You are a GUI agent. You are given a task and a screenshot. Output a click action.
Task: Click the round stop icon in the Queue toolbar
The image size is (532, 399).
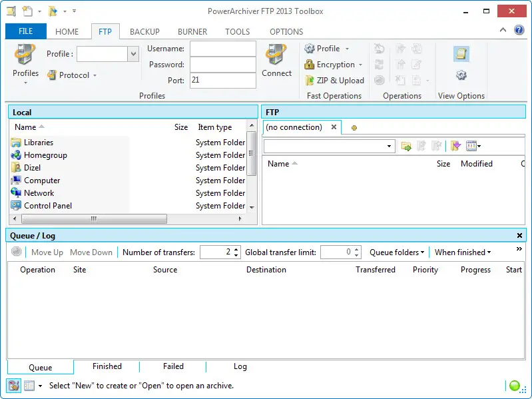(16, 252)
